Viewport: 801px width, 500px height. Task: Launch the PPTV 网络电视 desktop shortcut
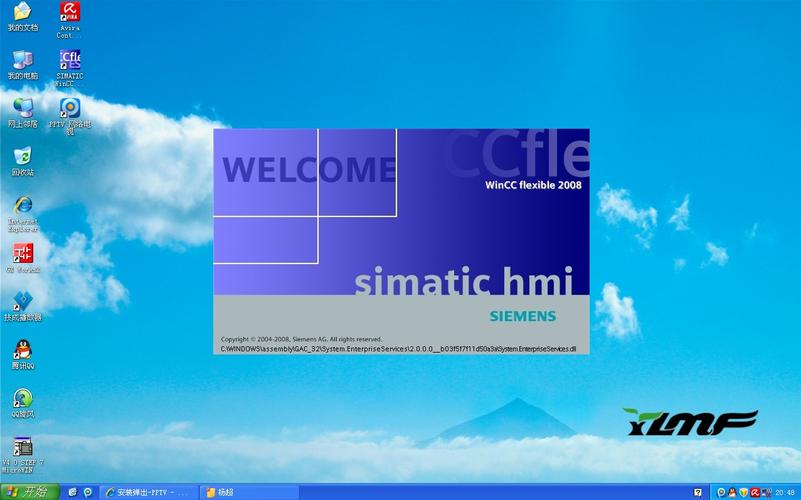coord(69,116)
